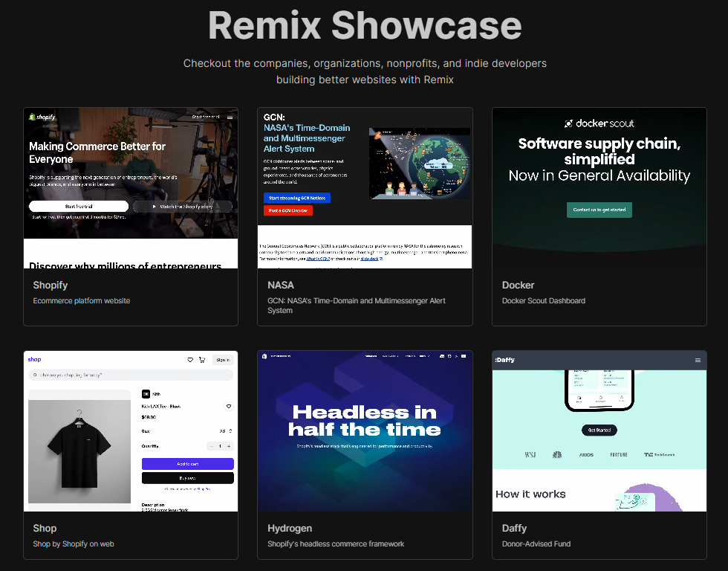Increase quantity with the plus button
This screenshot has height=571, width=728.
tap(229, 446)
